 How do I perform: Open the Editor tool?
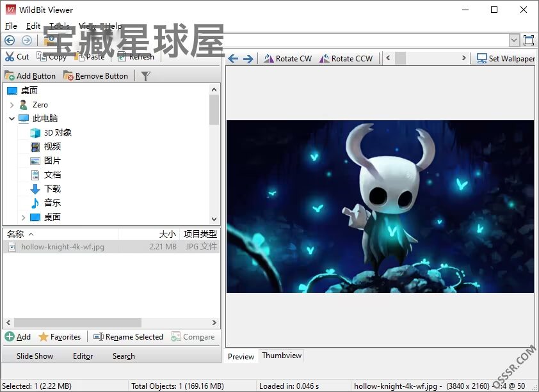83,356
